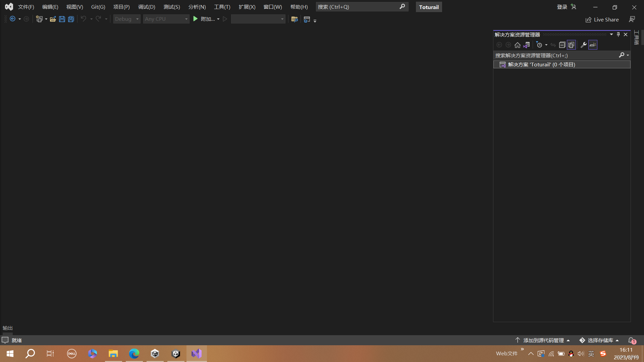Toggle the Solution Explorer auto-hide pin
644x362 pixels.
click(x=618, y=35)
